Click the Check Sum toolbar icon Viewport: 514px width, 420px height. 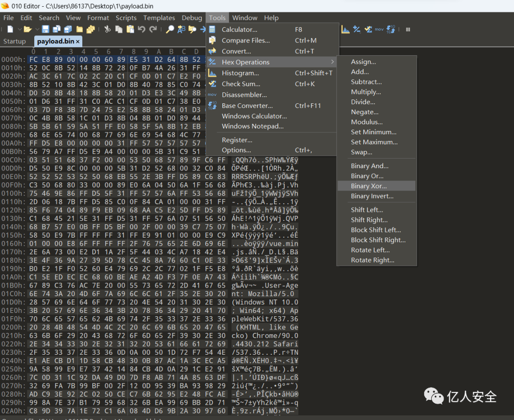(368, 30)
